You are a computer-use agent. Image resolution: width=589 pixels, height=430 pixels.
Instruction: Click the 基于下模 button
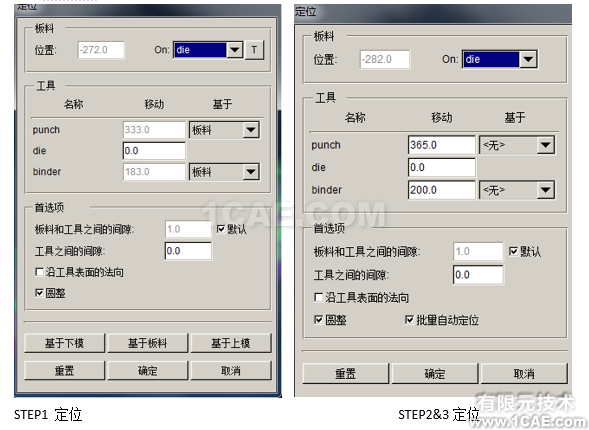tap(64, 343)
